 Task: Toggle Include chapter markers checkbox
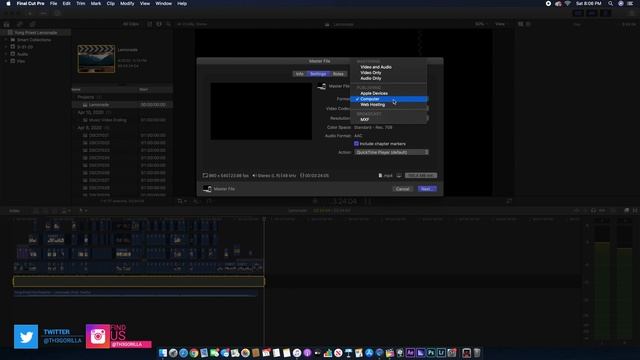(x=356, y=144)
